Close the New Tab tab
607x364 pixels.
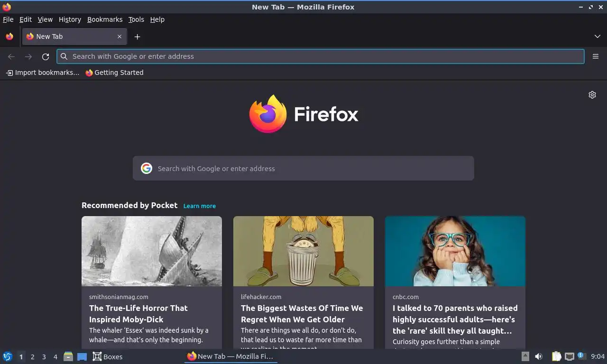tap(120, 36)
